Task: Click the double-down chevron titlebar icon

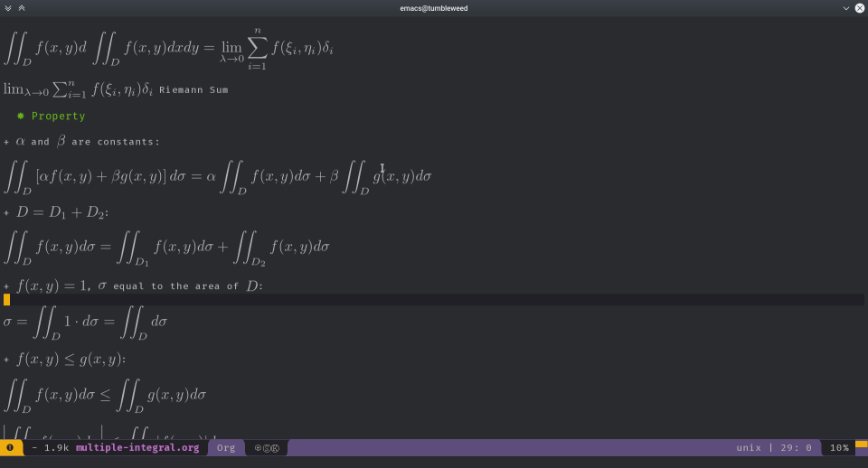Action: click(x=8, y=8)
